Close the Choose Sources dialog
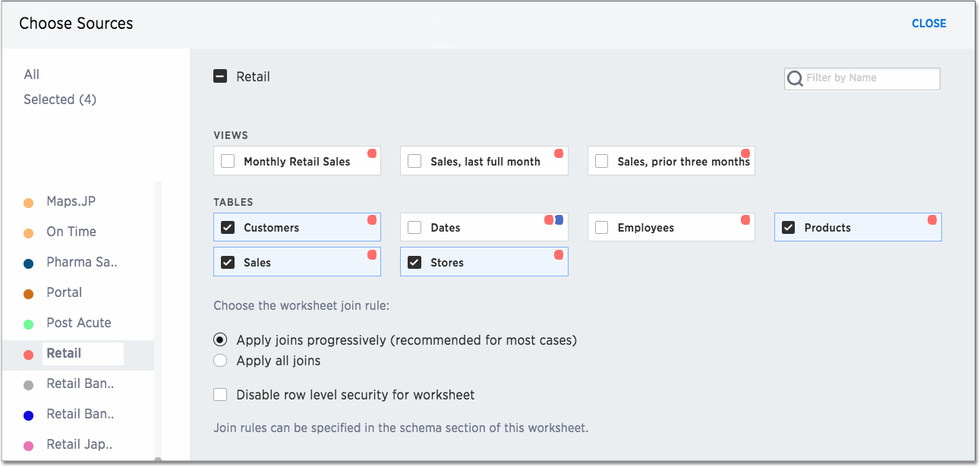The width and height of the screenshot is (980, 467). 928,24
